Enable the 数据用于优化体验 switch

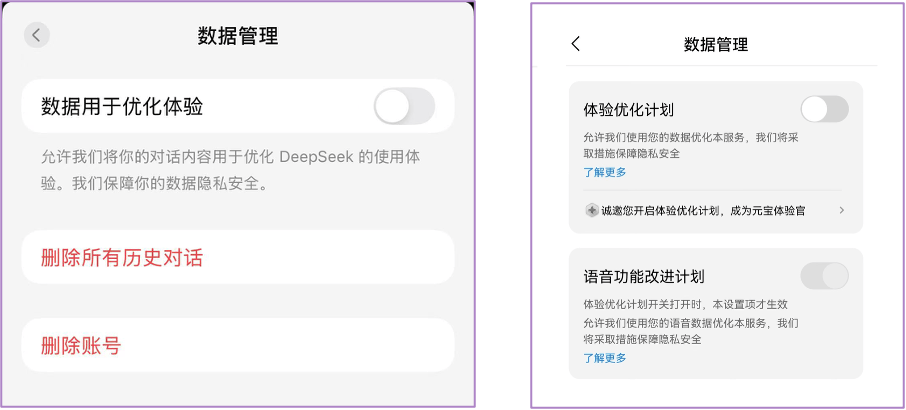pyautogui.click(x=404, y=106)
